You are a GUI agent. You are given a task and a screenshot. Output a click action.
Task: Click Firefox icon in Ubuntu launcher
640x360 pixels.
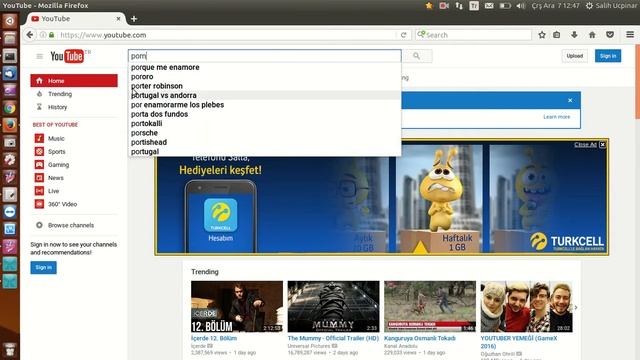click(x=10, y=125)
